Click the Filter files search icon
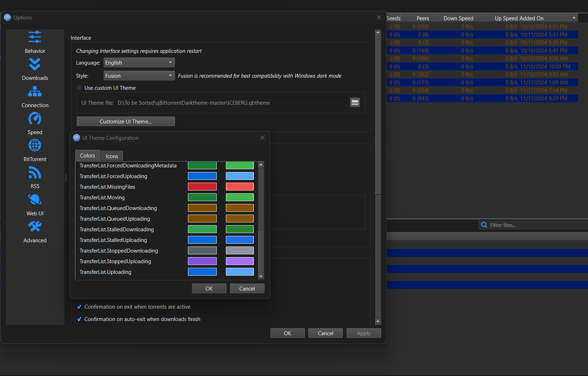The width and height of the screenshot is (588, 376). pos(484,225)
